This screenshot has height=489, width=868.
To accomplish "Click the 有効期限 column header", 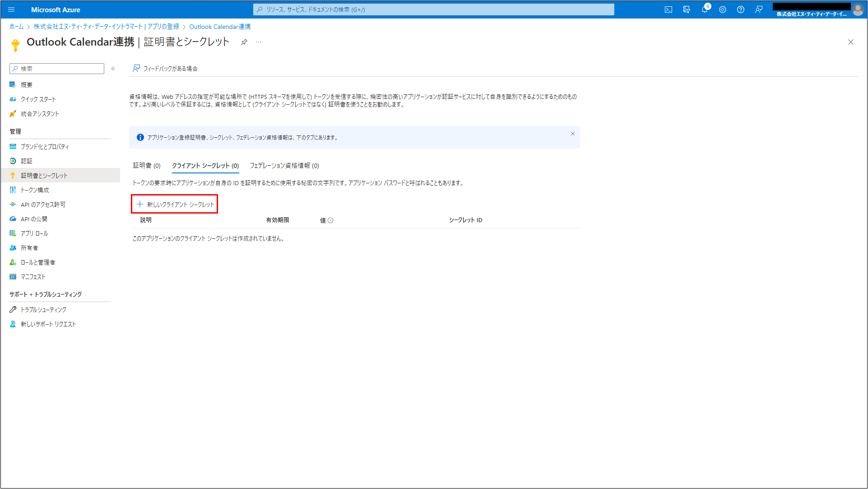I will pyautogui.click(x=278, y=220).
